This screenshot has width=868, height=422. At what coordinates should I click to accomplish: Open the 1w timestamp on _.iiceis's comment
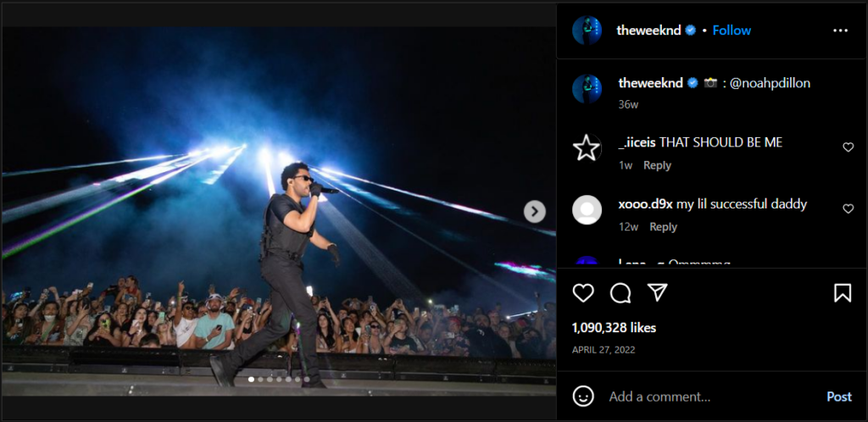625,165
